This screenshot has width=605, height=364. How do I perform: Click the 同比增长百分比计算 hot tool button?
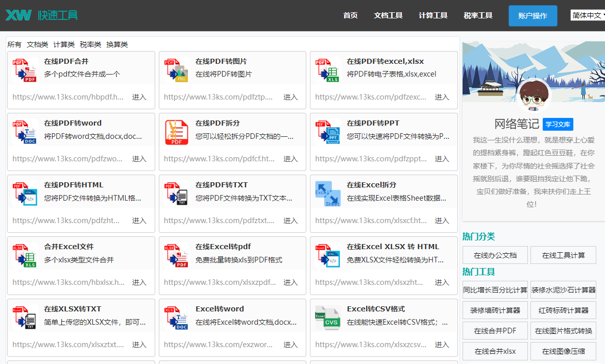point(495,290)
